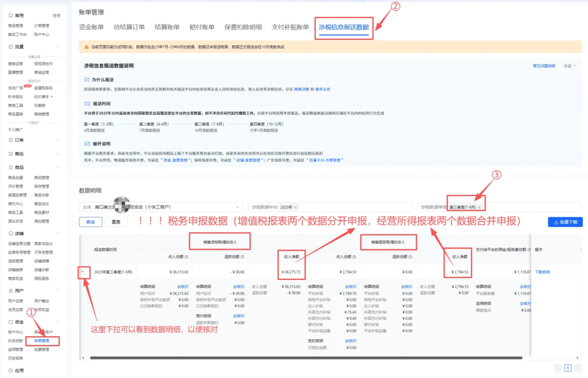Click the 用户 section icon in the sidebar
This screenshot has width=588, height=378.
click(x=10, y=290)
